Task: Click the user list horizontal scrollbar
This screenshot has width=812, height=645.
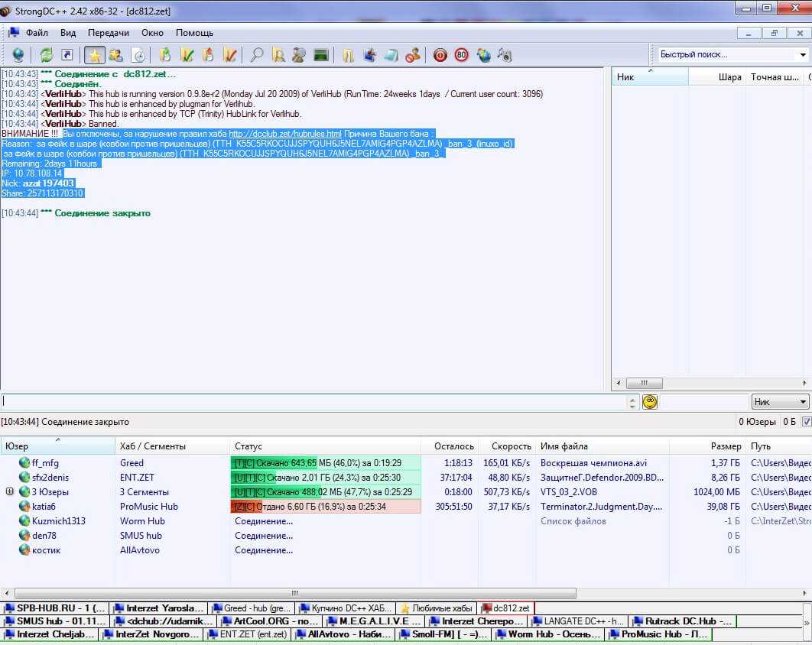Action: point(645,383)
